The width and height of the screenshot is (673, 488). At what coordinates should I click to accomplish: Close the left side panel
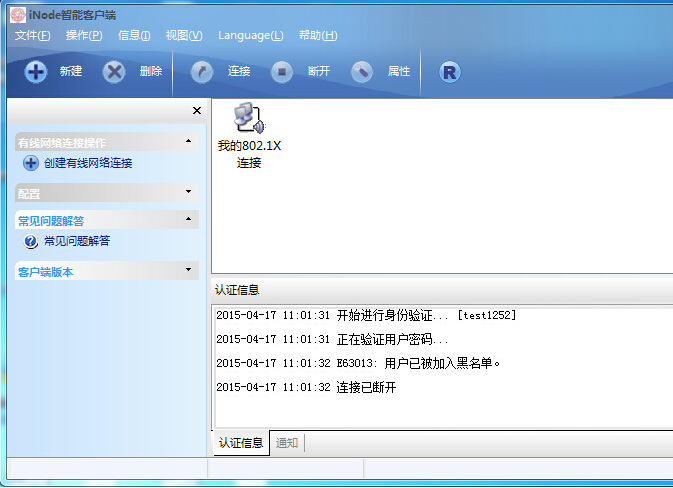tap(197, 111)
